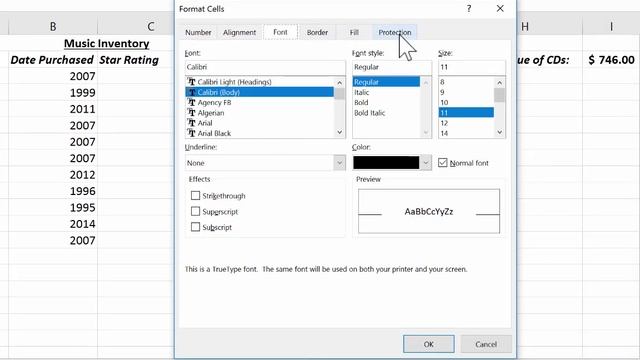Click the Music Inventory title cell
Image resolution: width=640 pixels, height=360 pixels.
coord(107,43)
